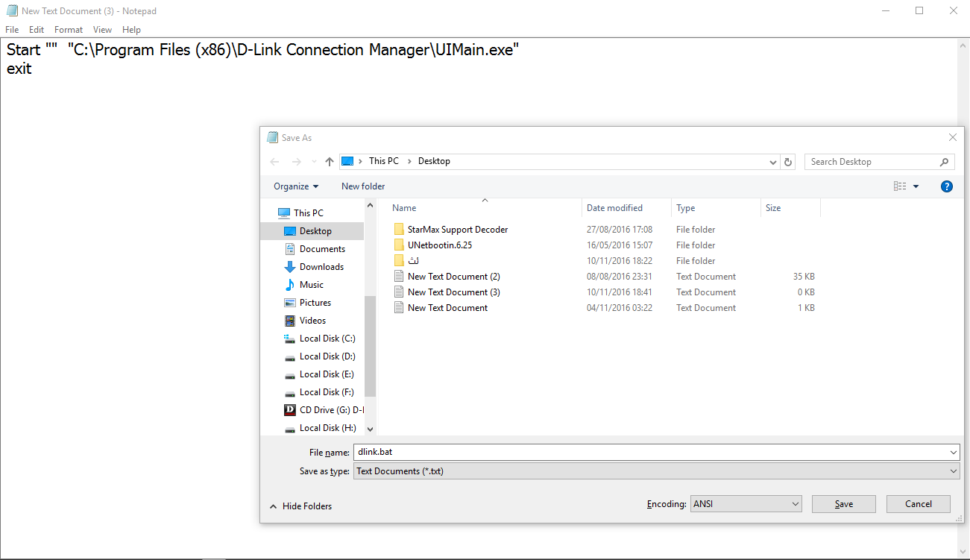Click the Save button
The image size is (970, 560).
tap(844, 504)
